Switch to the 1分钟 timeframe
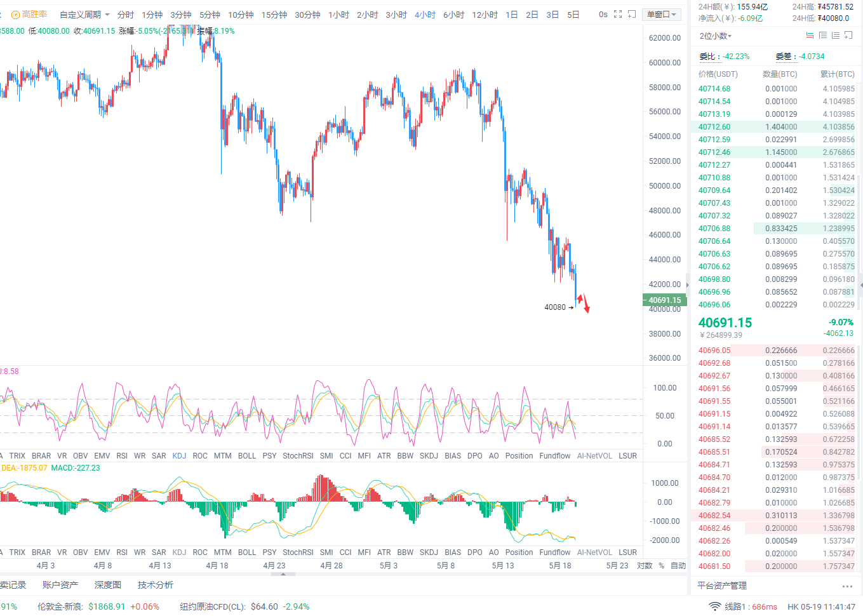Image resolution: width=863 pixels, height=616 pixels. 152,15
